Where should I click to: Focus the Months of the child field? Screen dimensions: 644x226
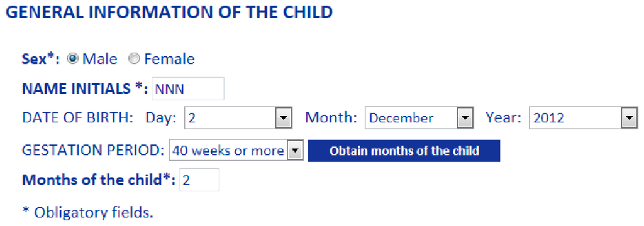pyautogui.click(x=199, y=180)
